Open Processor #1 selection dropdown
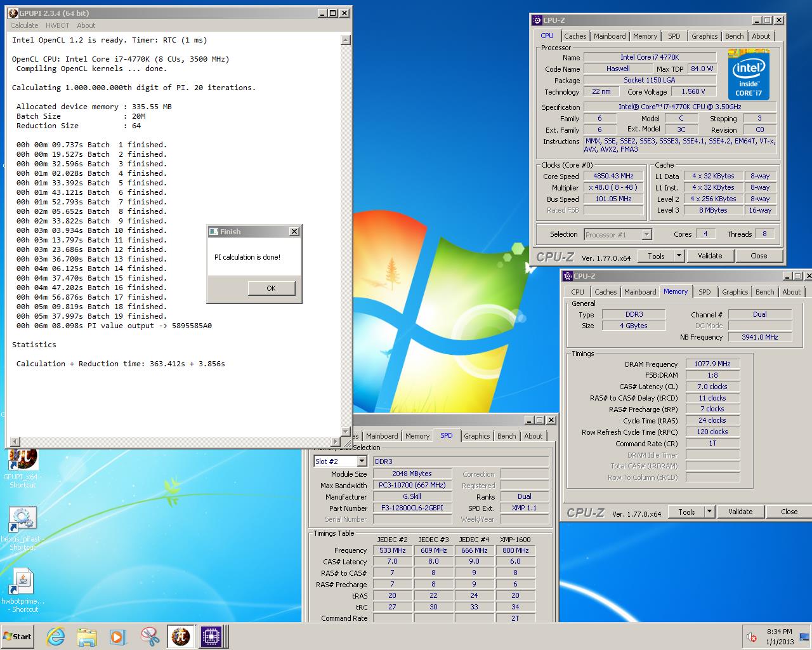This screenshot has width=812, height=650. tap(618, 234)
